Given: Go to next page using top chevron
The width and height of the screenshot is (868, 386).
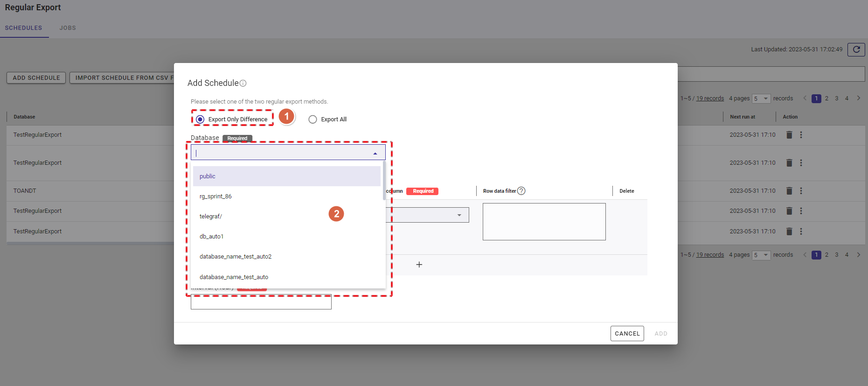Looking at the screenshot, I should [858, 98].
